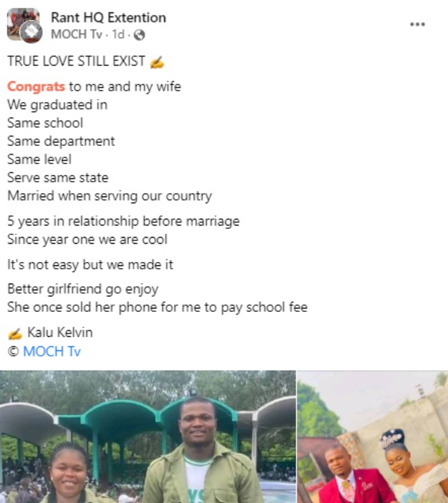Open MOCH Tv author name in header

76,34
